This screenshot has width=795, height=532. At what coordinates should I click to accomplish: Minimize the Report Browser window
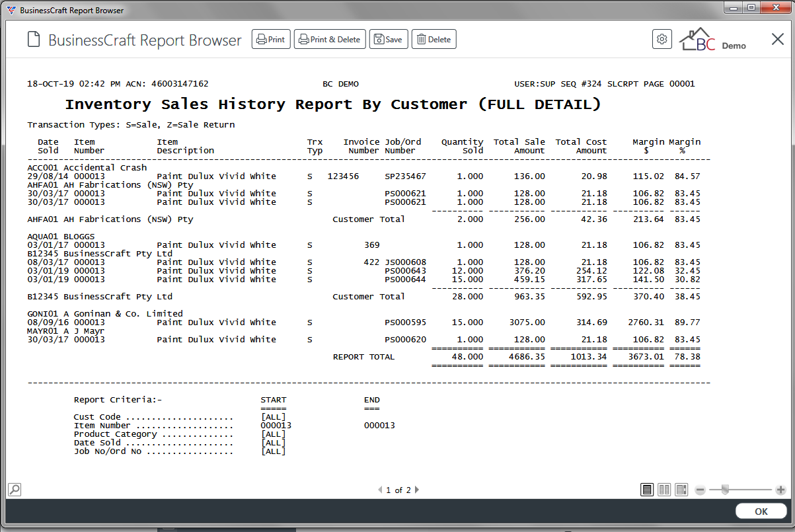click(x=733, y=7)
